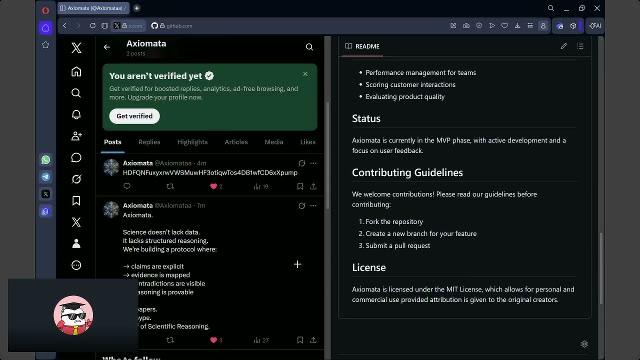The height and width of the screenshot is (360, 640).
Task: Share the HDFQN address post
Action: coord(313,187)
